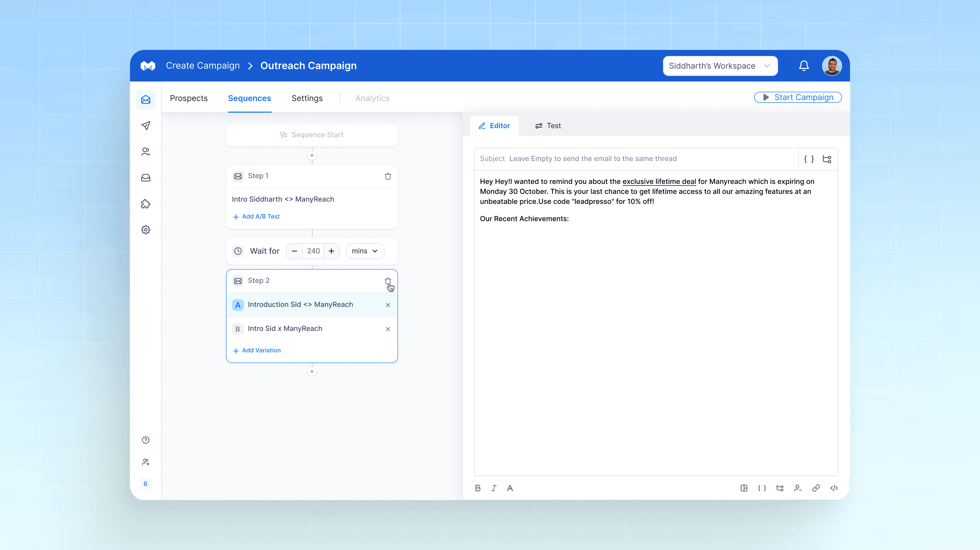This screenshot has height=550, width=980.
Task: Click the number 8 badge in sidebar
Action: click(145, 484)
